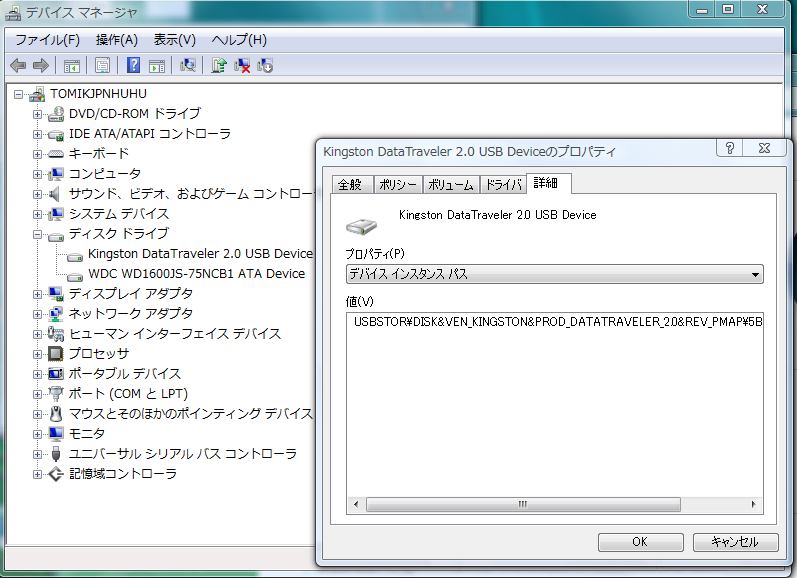Viewport: 797px width, 578px height.
Task: Expand the プロセッサ node
Action: 37,354
